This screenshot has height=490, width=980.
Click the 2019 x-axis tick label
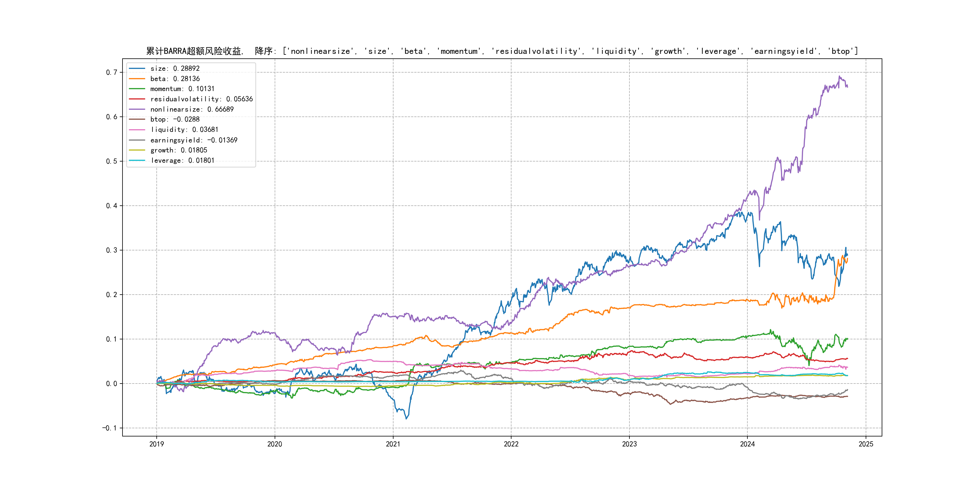click(x=156, y=444)
